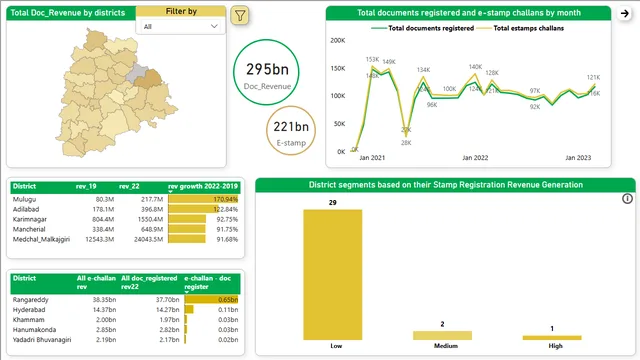Click the 221bn E-stamp card

click(x=291, y=131)
